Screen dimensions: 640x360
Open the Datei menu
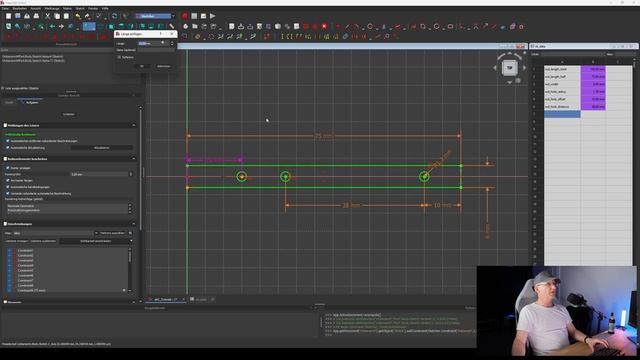[x=5, y=8]
